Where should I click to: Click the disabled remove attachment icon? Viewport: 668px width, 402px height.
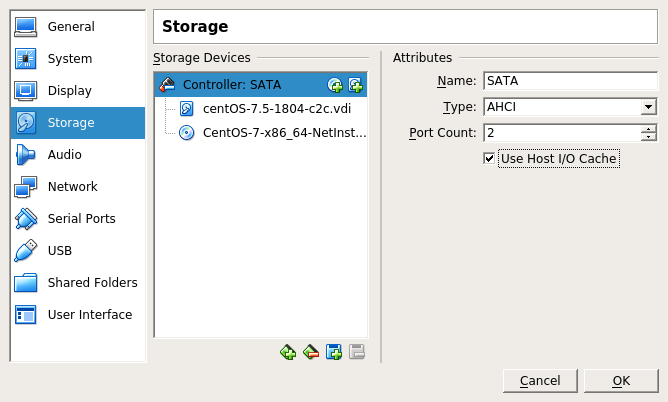(x=357, y=352)
